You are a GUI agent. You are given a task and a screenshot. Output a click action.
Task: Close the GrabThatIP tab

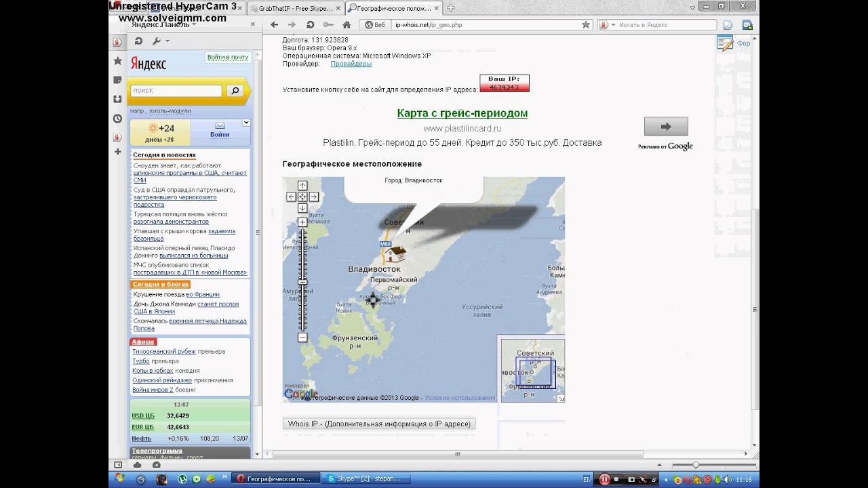(x=338, y=8)
